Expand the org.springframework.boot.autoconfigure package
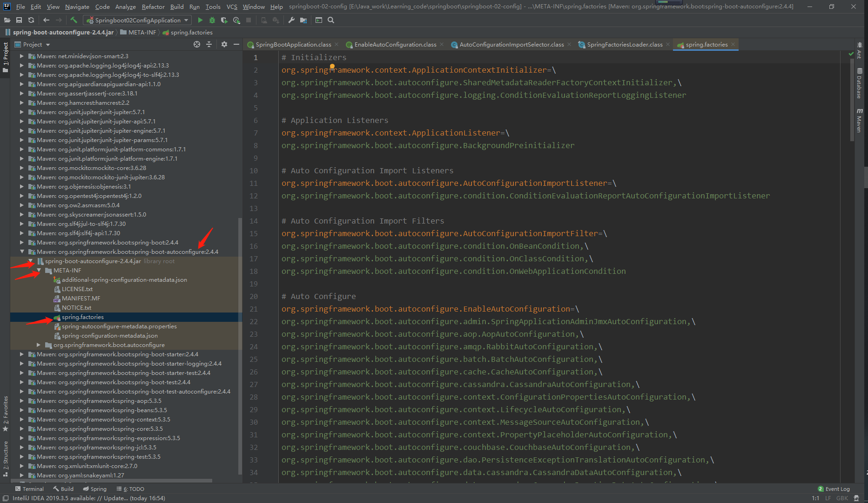 [39, 345]
